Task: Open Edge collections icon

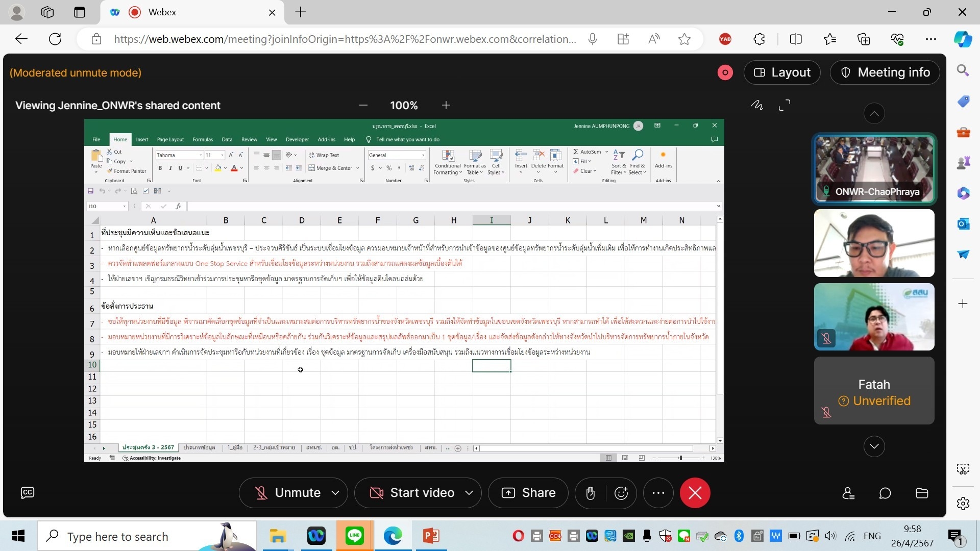Action: (x=864, y=39)
